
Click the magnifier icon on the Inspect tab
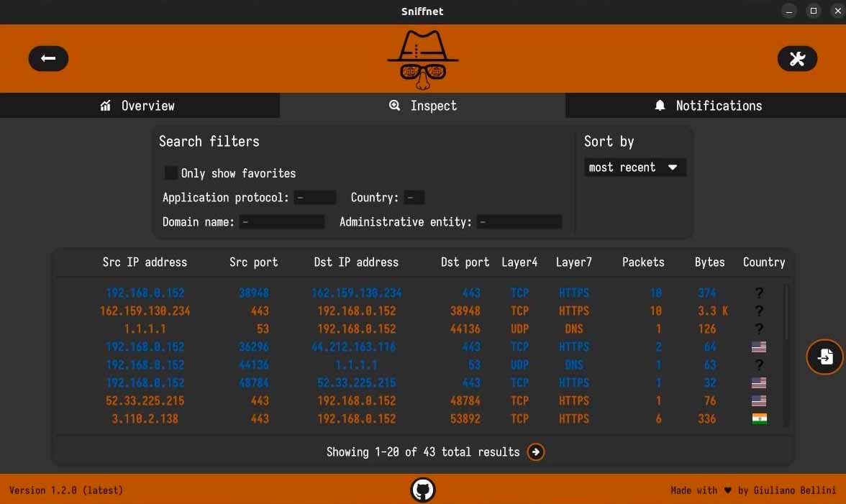394,105
